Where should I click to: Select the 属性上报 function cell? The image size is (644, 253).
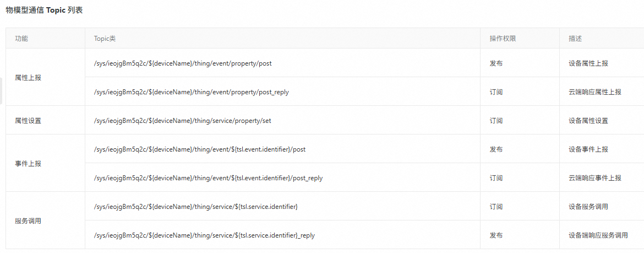tap(28, 78)
